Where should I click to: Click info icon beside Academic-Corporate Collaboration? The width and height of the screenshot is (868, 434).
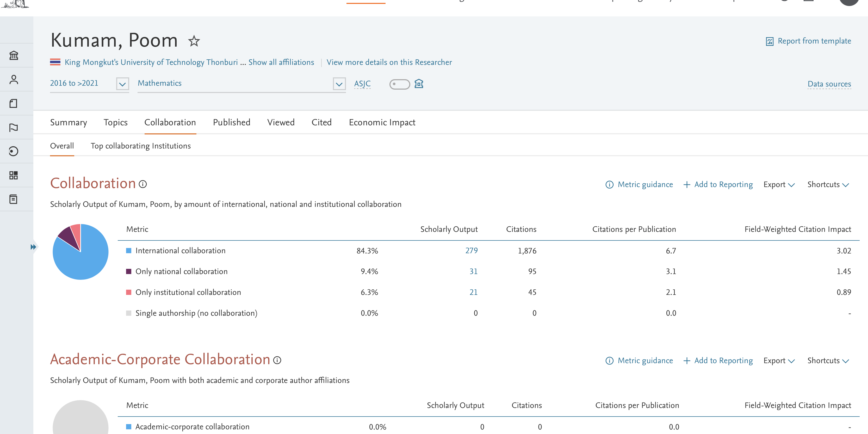pyautogui.click(x=277, y=360)
